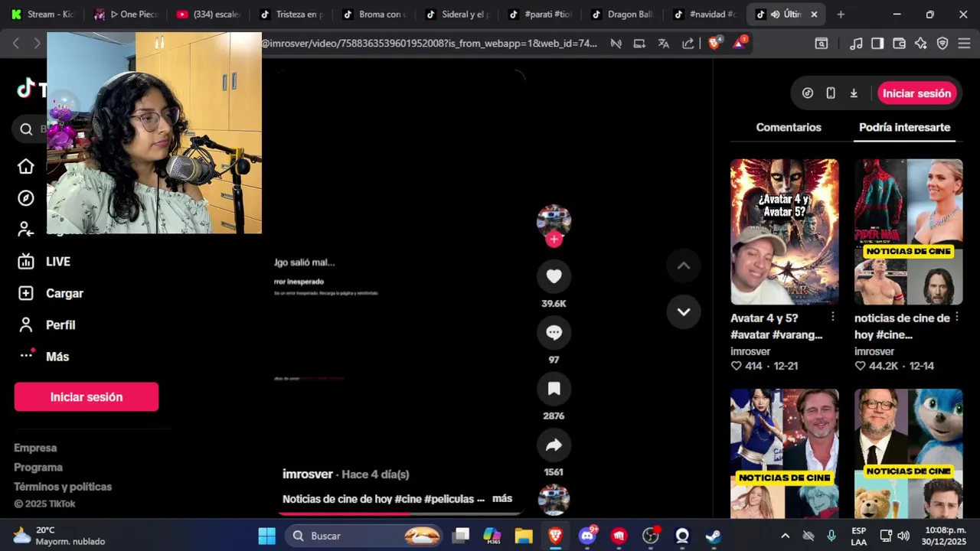Expand video caption with más
980x551 pixels.
click(502, 498)
